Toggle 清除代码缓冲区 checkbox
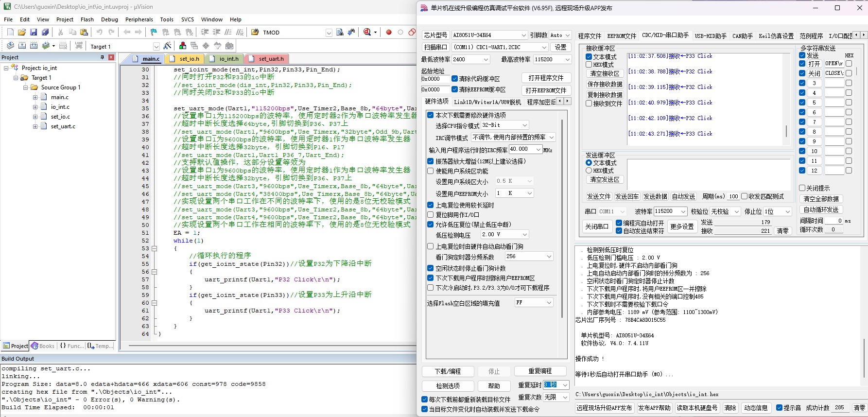Screen dimensions: 868x417 454,79
